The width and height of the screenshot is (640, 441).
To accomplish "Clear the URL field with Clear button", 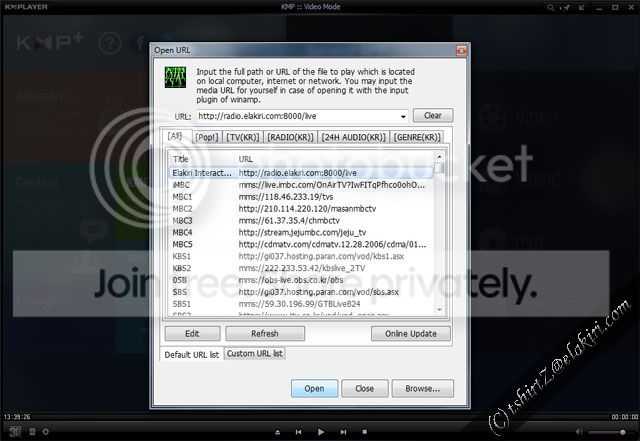I will pyautogui.click(x=433, y=116).
